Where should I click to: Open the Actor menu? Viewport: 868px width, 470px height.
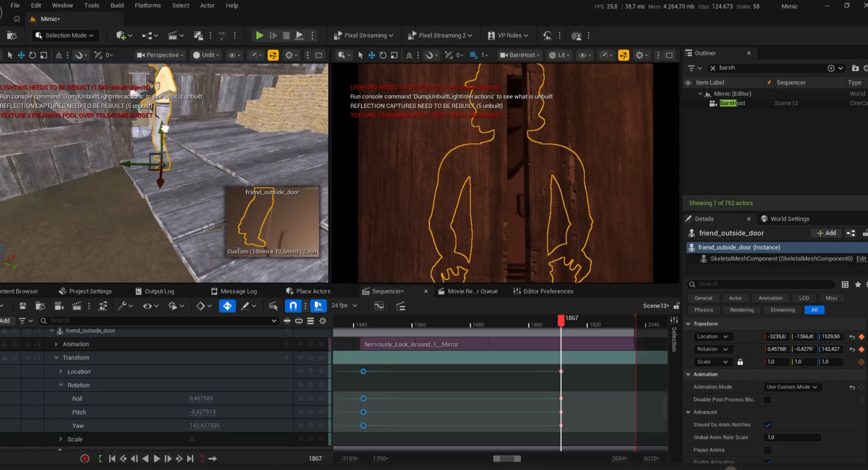tap(207, 6)
